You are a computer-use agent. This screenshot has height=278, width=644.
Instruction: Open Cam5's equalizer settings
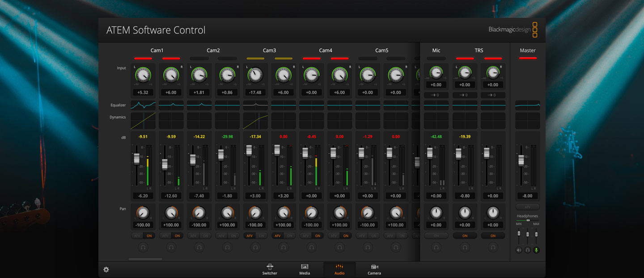pyautogui.click(x=368, y=105)
